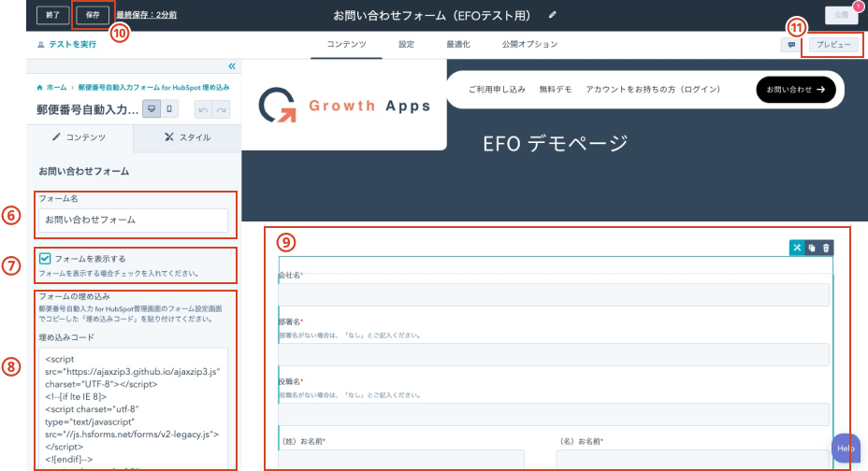Click 無料デモ nav link
This screenshot has width=868, height=471.
pos(556,89)
